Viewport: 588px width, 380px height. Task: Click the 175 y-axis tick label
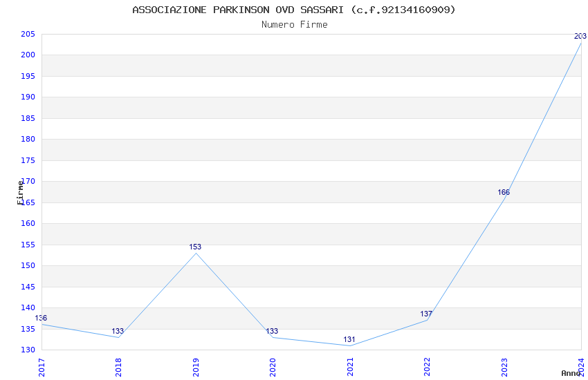[x=28, y=160]
